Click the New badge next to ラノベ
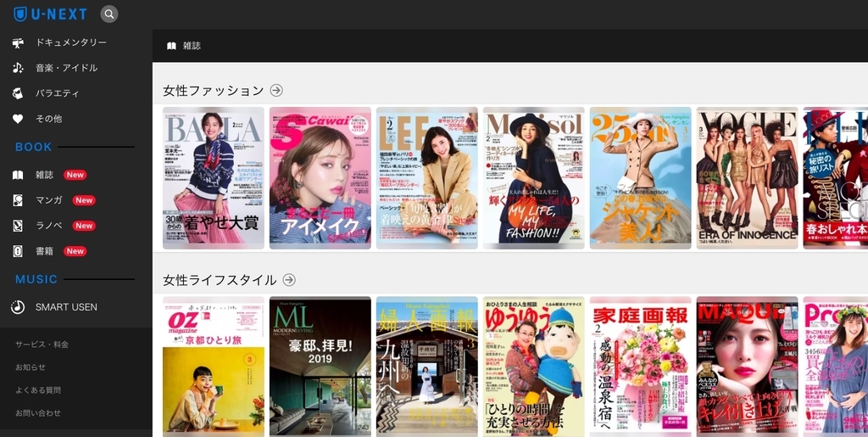The image size is (868, 437). [84, 226]
